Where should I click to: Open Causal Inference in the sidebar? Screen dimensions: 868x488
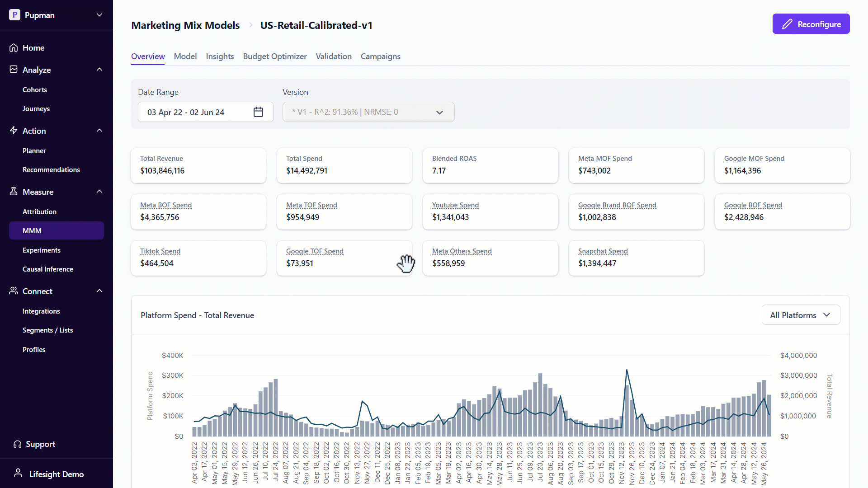(x=48, y=269)
